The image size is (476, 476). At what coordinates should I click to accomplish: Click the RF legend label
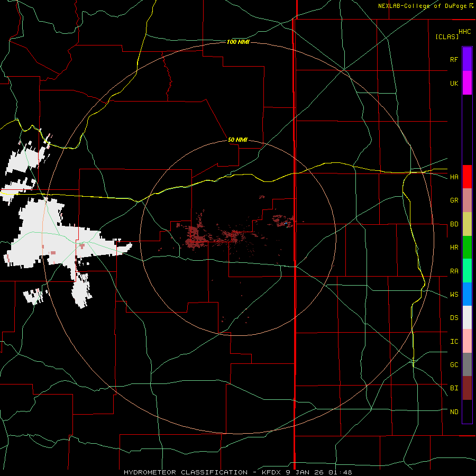pos(454,59)
